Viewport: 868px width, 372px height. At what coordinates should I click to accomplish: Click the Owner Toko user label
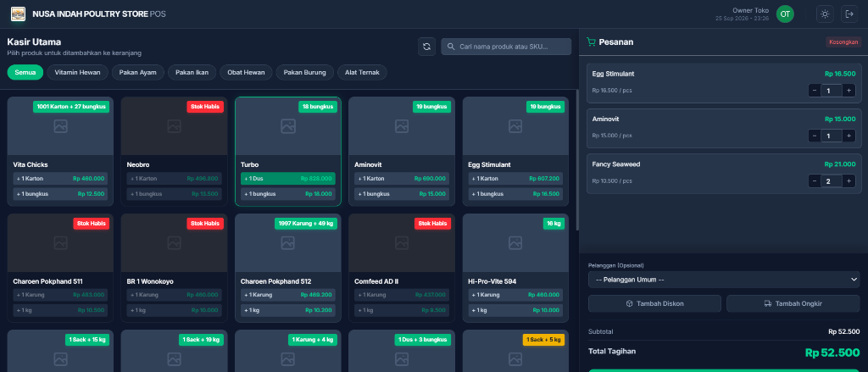(750, 10)
